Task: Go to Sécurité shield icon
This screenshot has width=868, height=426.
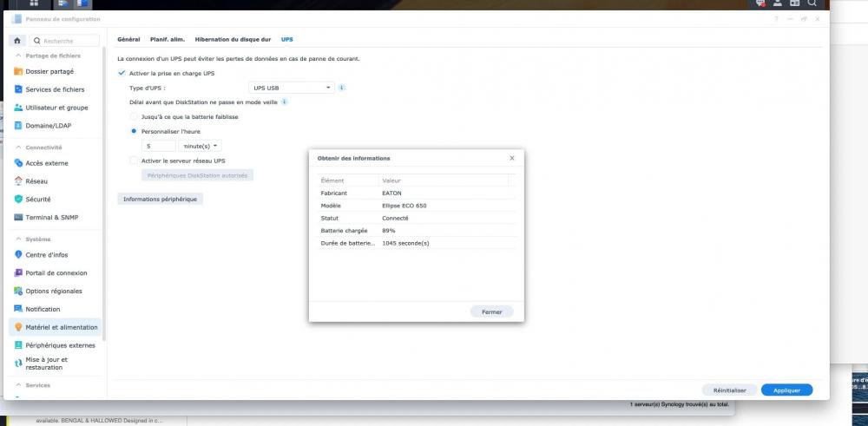Action: coord(18,200)
